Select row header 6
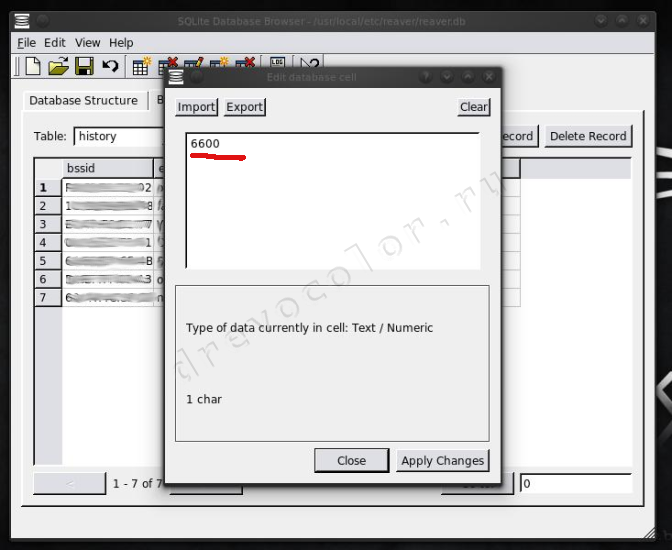Screen dimensions: 672x550 pos(48,279)
